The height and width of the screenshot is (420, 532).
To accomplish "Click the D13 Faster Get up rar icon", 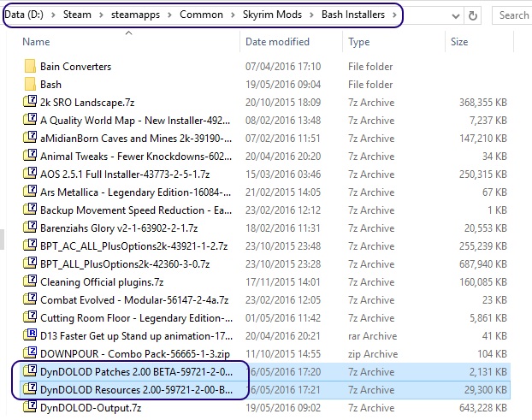I will [30, 335].
